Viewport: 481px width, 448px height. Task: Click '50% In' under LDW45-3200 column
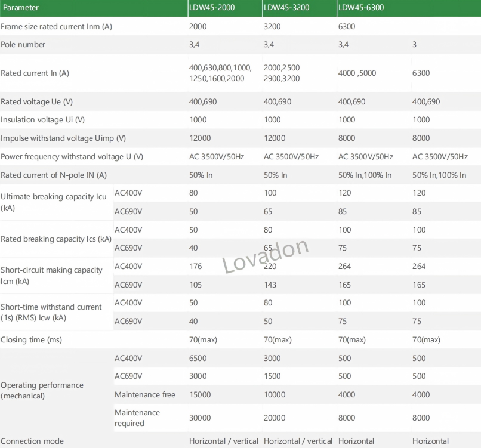pyautogui.click(x=276, y=175)
